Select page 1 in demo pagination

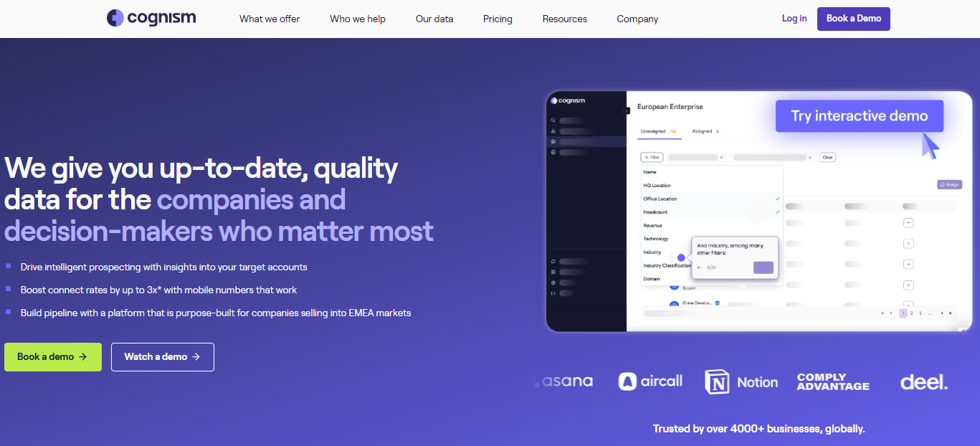coord(903,313)
